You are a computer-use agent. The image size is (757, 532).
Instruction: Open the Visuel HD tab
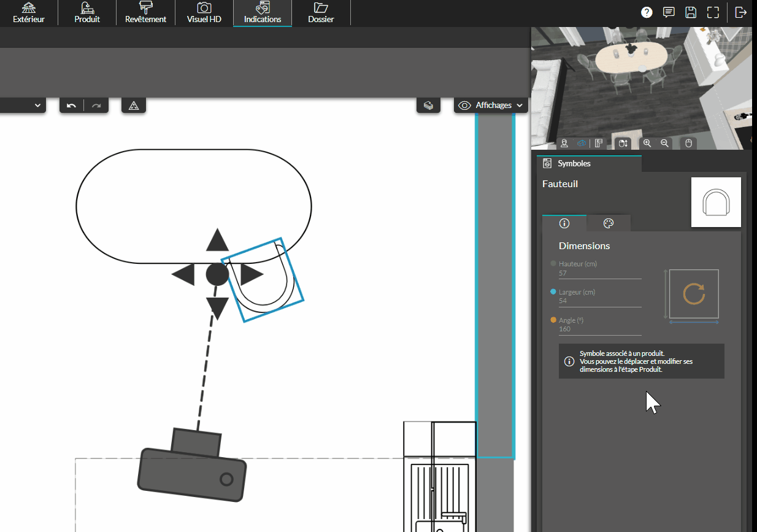click(x=204, y=13)
